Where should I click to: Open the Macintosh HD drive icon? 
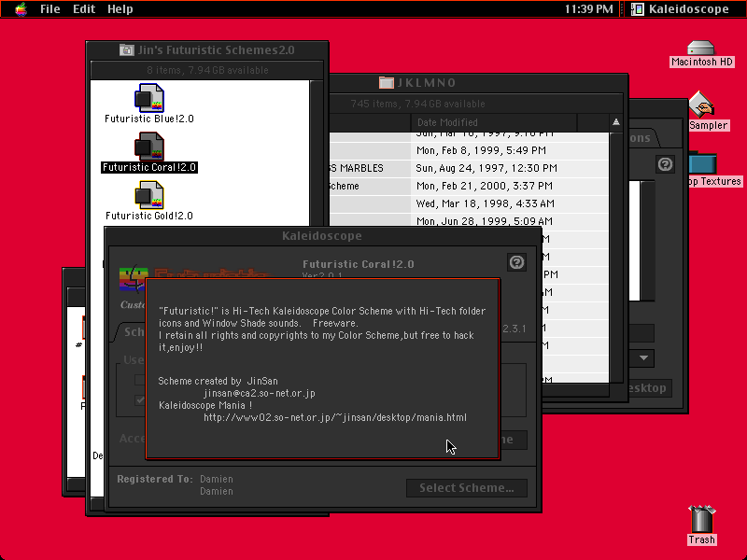tap(701, 49)
